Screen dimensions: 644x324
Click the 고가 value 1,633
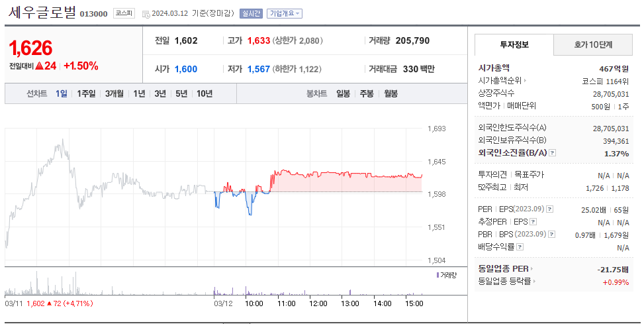coord(259,40)
